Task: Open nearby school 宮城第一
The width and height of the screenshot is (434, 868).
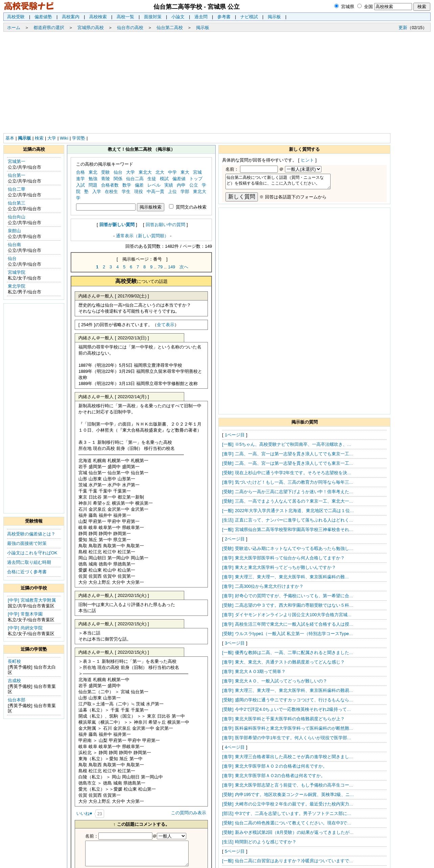Action: tap(17, 162)
